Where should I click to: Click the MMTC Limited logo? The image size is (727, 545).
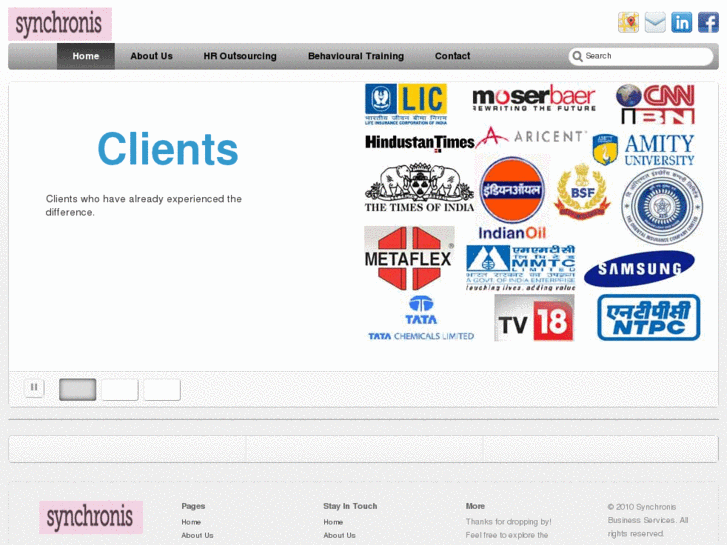click(521, 268)
